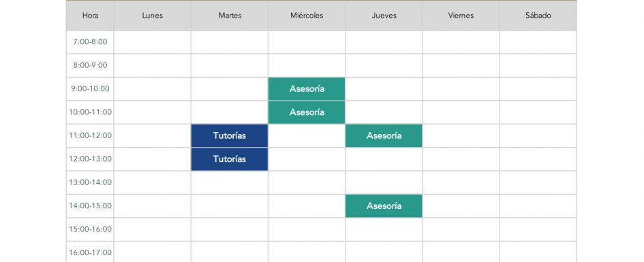Select the Viernes column header
Image resolution: width=644 pixels, height=262 pixels.
coord(461,16)
